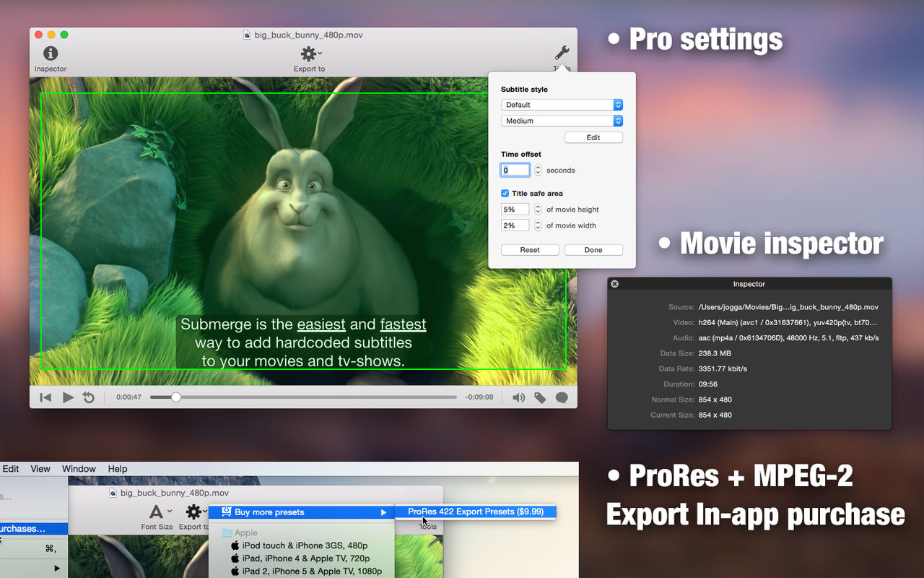Close the Inspector panel
The image size is (924, 578).
615,284
